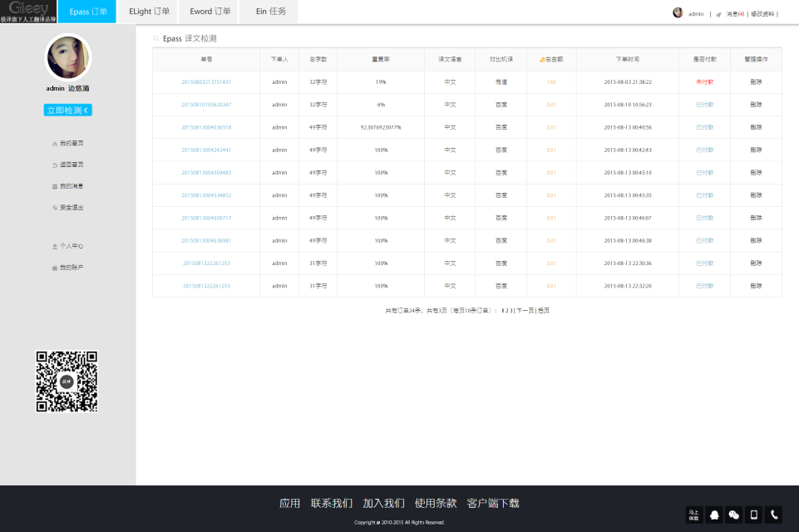Click the 马上体验 icon button in footer

click(x=694, y=515)
